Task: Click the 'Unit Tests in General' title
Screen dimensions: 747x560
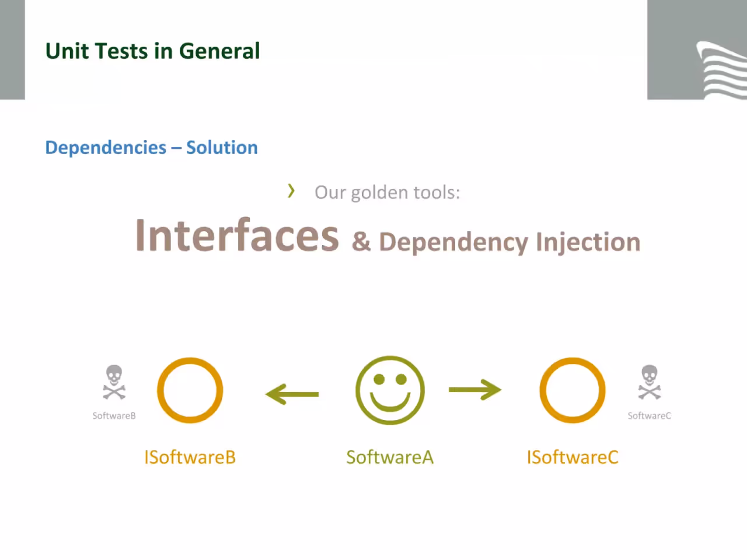Action: point(153,51)
